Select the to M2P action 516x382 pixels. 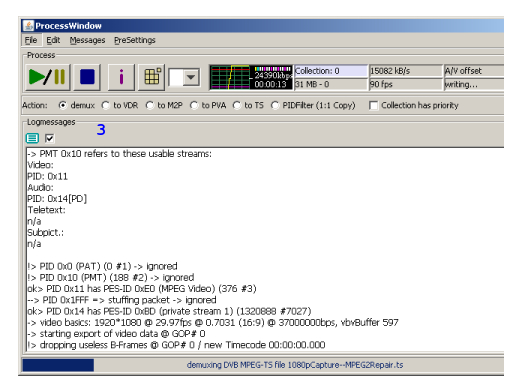click(150, 105)
